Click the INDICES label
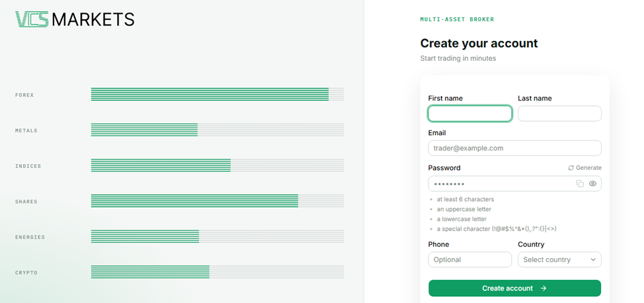Screen dimensions: 644x303 pyautogui.click(x=28, y=166)
